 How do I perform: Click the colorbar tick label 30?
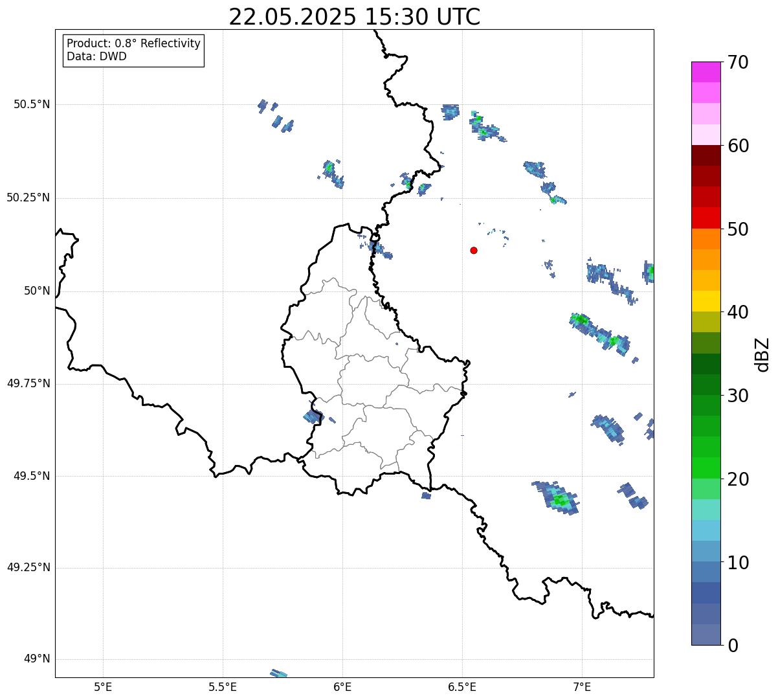tap(738, 396)
